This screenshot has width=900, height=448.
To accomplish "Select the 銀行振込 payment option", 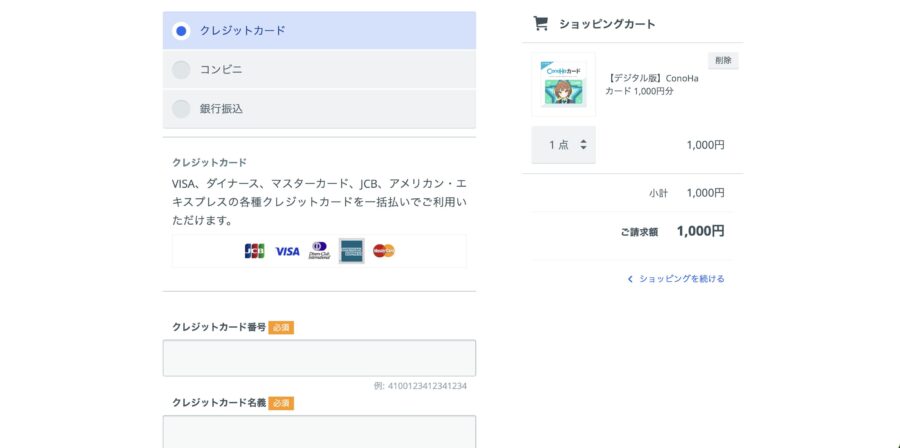I will (x=181, y=109).
